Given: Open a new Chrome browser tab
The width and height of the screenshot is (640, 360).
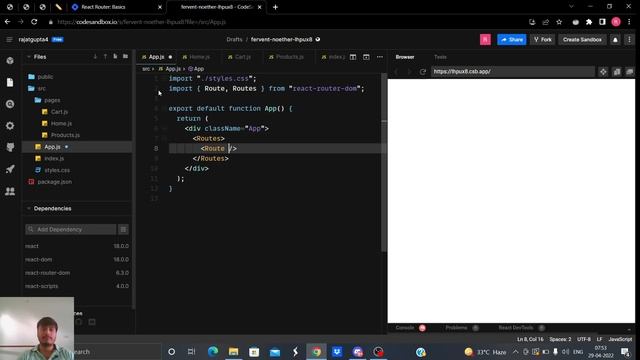Looking at the screenshot, I should coord(276,7).
